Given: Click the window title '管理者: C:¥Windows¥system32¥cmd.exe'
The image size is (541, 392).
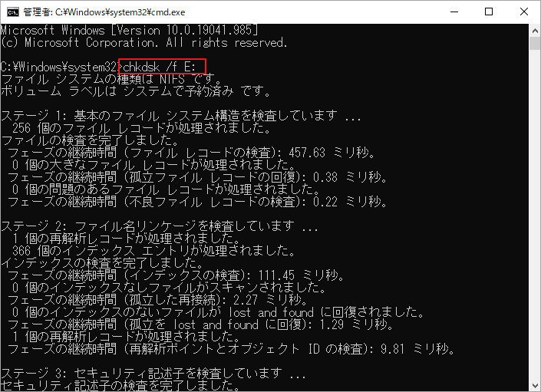Looking at the screenshot, I should (104, 12).
